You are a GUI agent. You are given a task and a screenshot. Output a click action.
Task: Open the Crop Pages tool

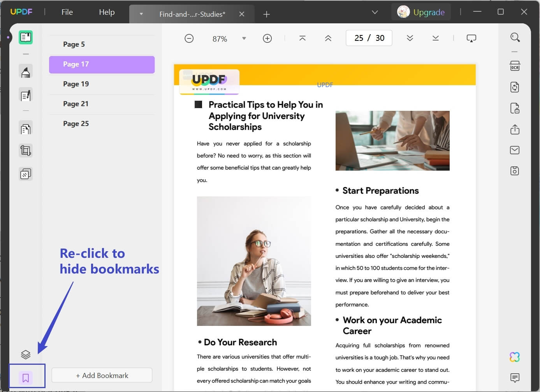[26, 150]
